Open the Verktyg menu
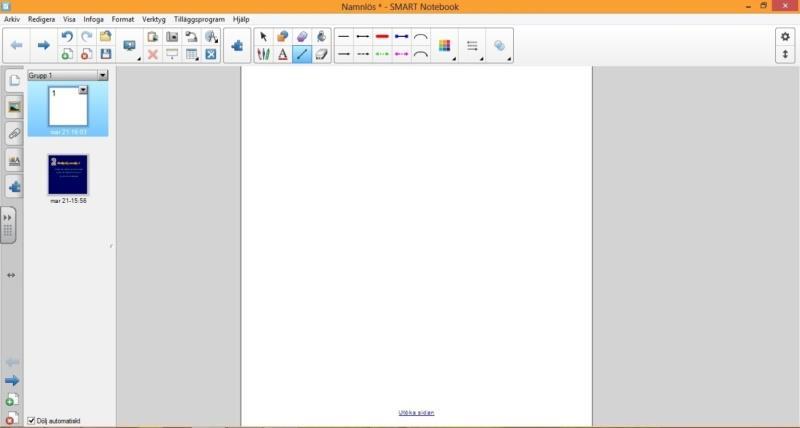This screenshot has width=800, height=428. tap(154, 19)
